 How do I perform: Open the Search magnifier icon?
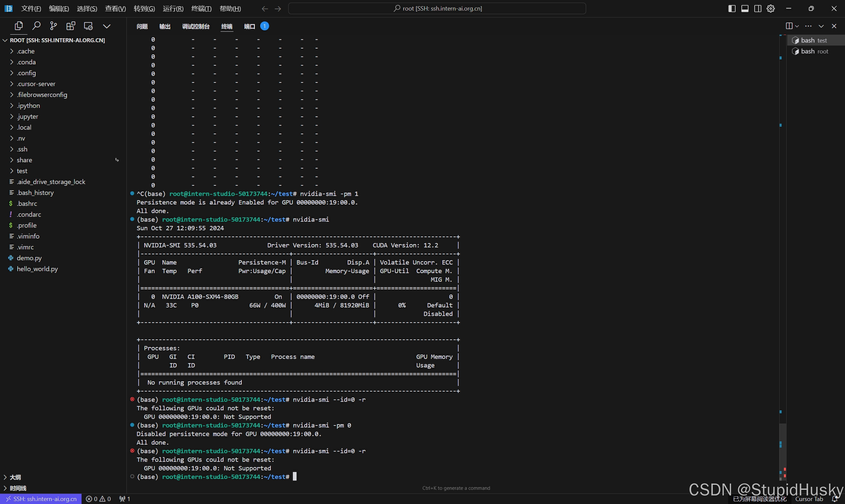click(36, 26)
